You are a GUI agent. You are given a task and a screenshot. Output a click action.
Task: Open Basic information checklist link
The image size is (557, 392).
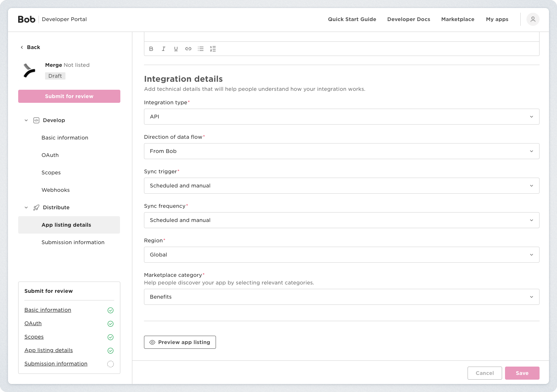pyautogui.click(x=48, y=310)
